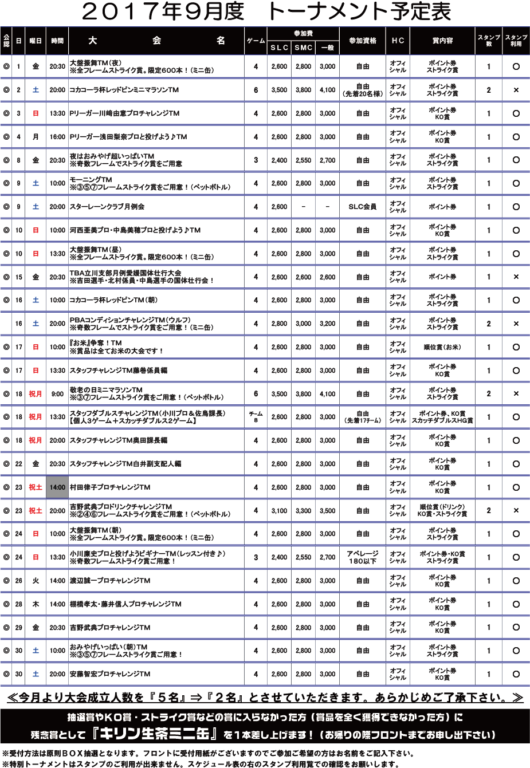Click the 賞内容 column header
Image resolution: width=530 pixels, height=768 pixels.
point(442,41)
